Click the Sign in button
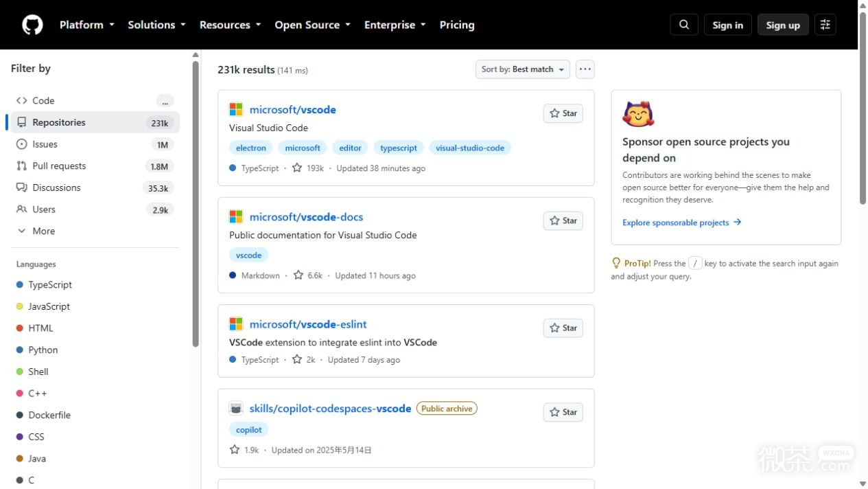868x489 pixels. 727,25
